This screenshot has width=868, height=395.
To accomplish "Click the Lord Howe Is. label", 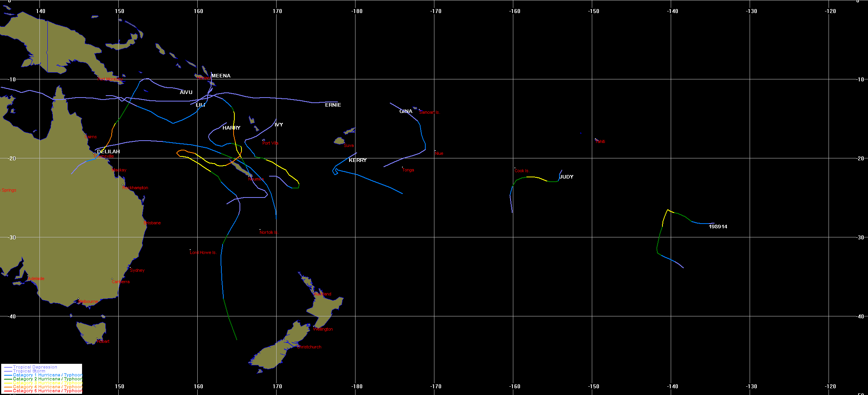I will point(203,253).
